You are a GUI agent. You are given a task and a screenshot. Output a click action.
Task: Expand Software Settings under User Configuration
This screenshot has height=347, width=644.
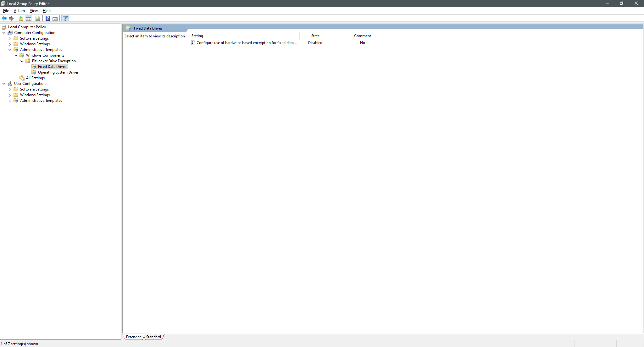tap(10, 89)
